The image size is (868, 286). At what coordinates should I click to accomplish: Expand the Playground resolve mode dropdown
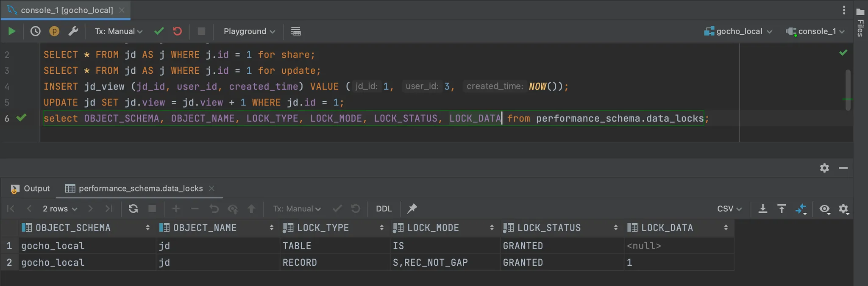click(x=249, y=31)
